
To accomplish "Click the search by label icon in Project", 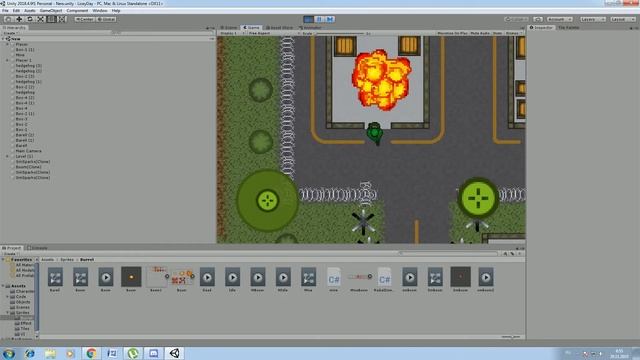I will pos(513,253).
